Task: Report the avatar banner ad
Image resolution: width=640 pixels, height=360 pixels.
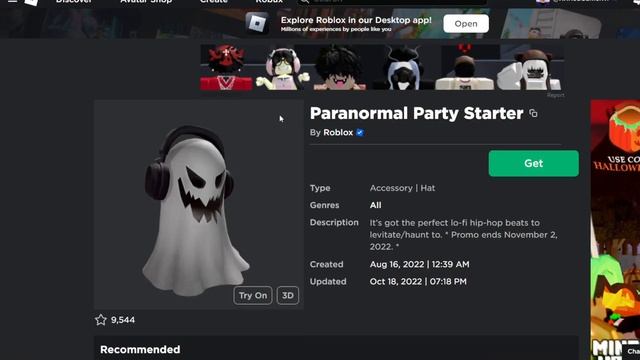Action: click(x=556, y=95)
